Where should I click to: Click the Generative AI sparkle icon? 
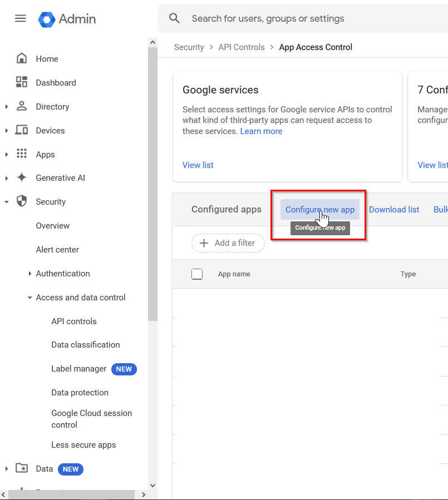click(22, 178)
